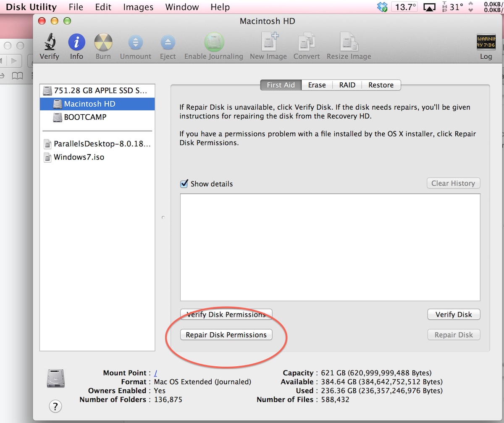Click the Convert toolbar icon

[307, 42]
